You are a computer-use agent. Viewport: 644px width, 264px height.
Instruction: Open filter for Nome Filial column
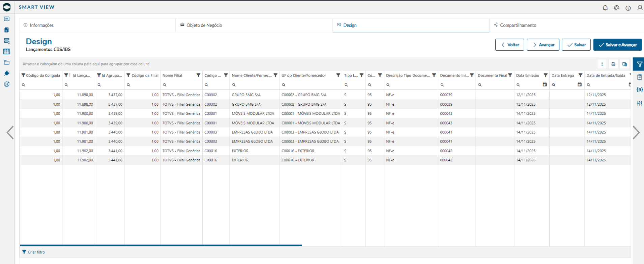point(198,75)
